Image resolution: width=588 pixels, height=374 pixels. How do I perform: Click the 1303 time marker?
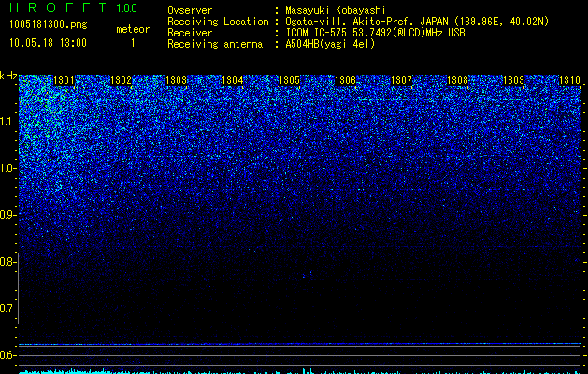[177, 80]
